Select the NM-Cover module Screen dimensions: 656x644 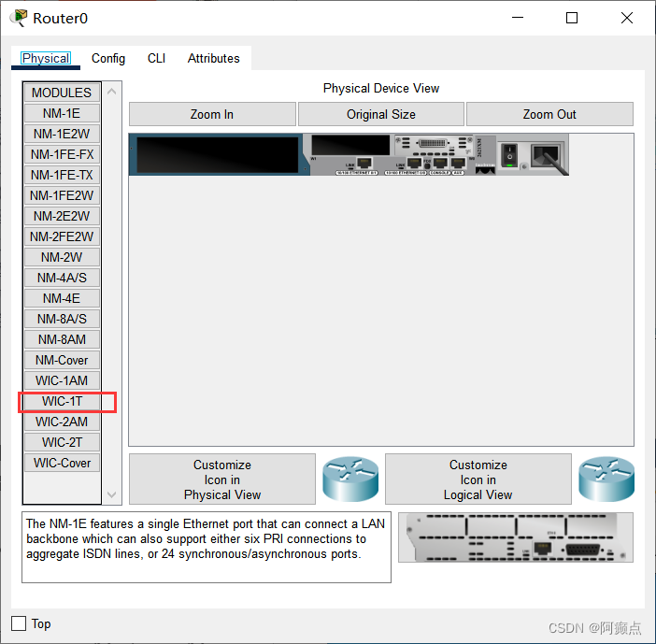pos(62,360)
